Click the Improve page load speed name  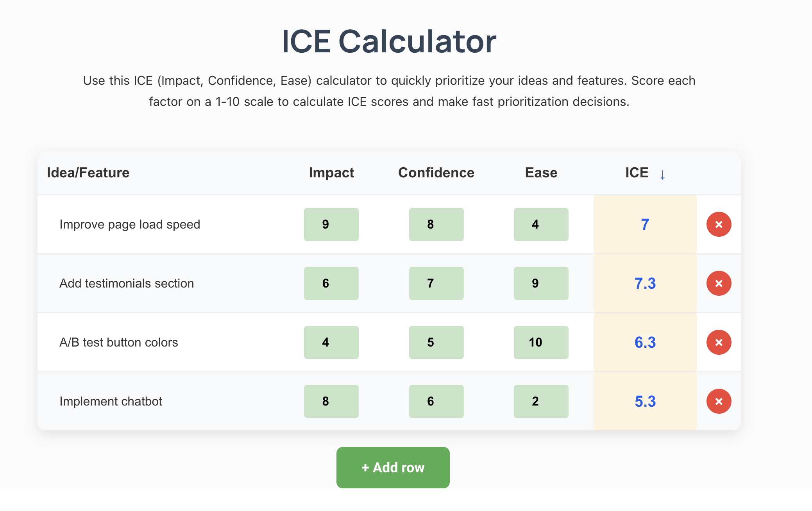[130, 224]
